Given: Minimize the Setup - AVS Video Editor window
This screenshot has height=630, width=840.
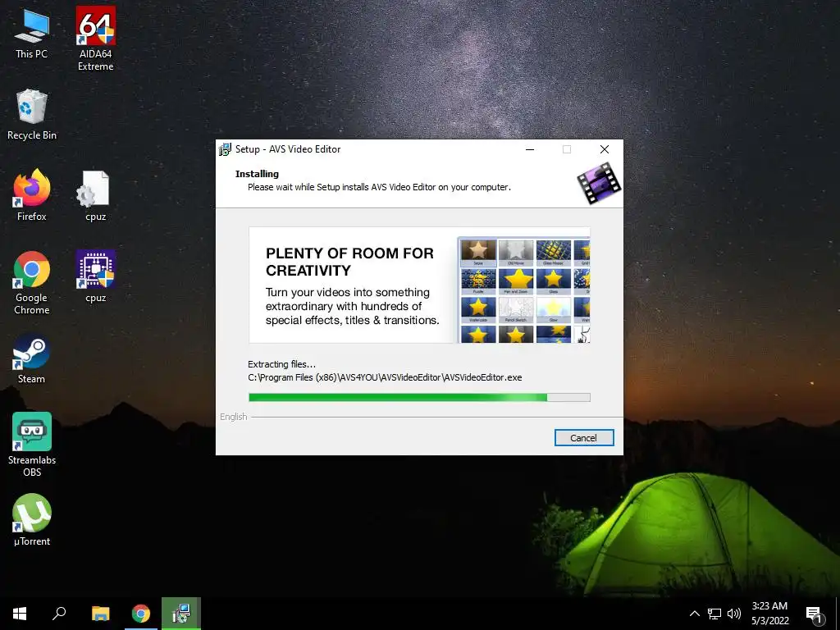Looking at the screenshot, I should [530, 149].
